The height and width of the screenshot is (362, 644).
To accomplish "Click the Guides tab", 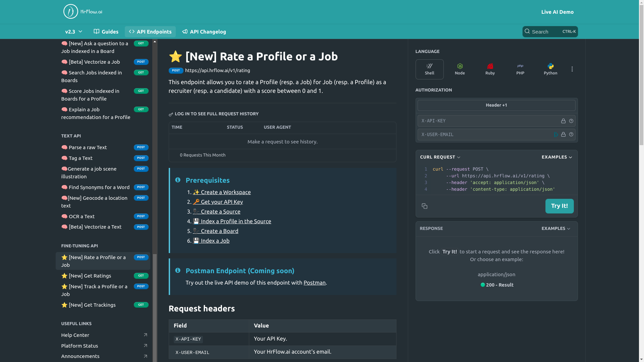I will [x=106, y=32].
